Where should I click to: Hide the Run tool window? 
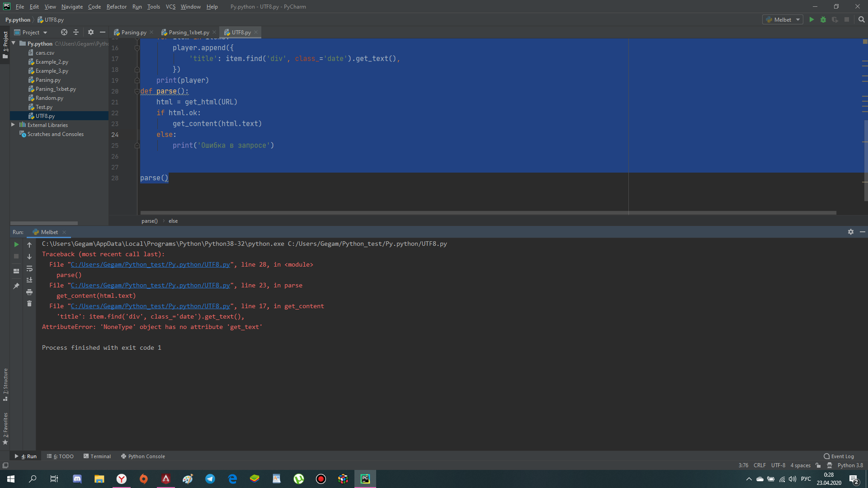coord(863,232)
